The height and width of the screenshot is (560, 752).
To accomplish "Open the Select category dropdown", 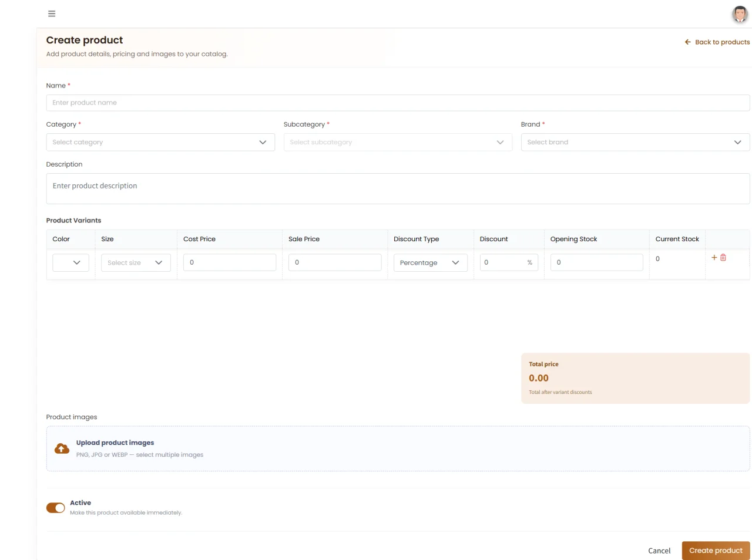I will pos(160,142).
